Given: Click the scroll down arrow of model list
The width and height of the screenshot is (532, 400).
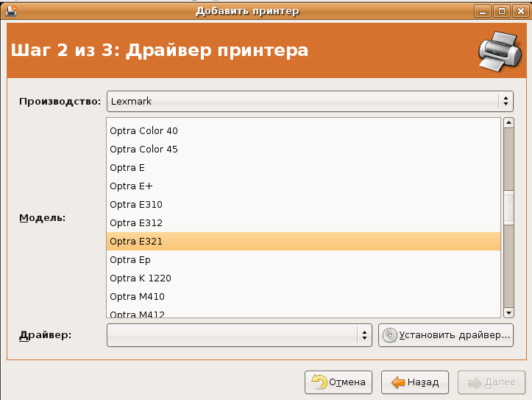Looking at the screenshot, I should point(508,313).
